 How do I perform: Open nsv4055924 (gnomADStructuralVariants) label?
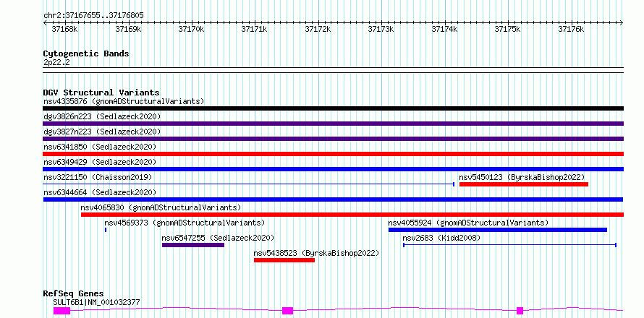[x=468, y=223]
